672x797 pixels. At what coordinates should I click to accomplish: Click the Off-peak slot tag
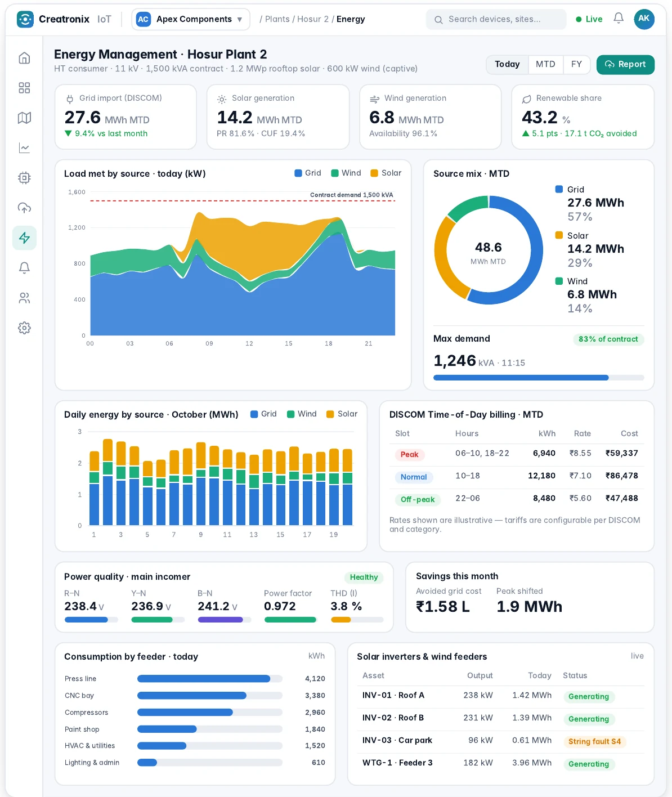click(418, 500)
